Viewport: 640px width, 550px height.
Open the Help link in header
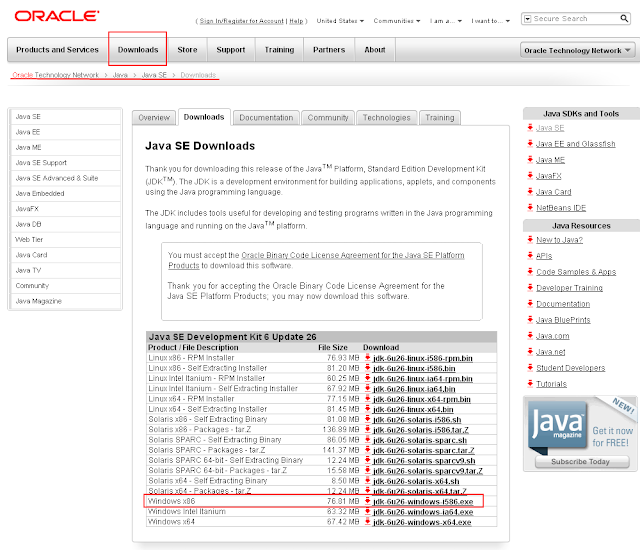tap(296, 21)
